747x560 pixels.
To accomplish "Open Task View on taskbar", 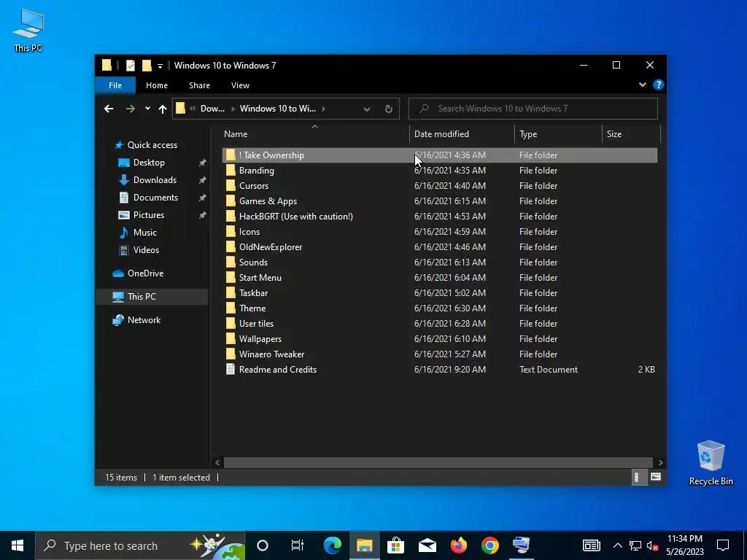I will pyautogui.click(x=298, y=545).
